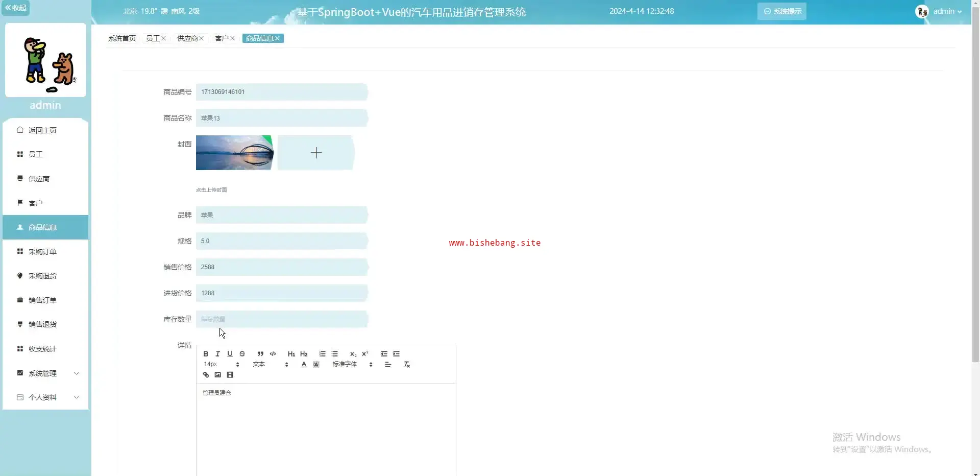Viewport: 980px width, 476px height.
Task: Focus the 商品编号 input field
Action: click(282, 92)
